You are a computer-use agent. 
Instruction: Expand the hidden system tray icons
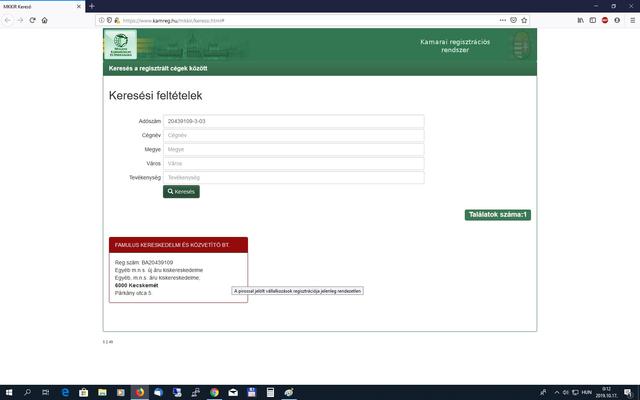[556, 393]
